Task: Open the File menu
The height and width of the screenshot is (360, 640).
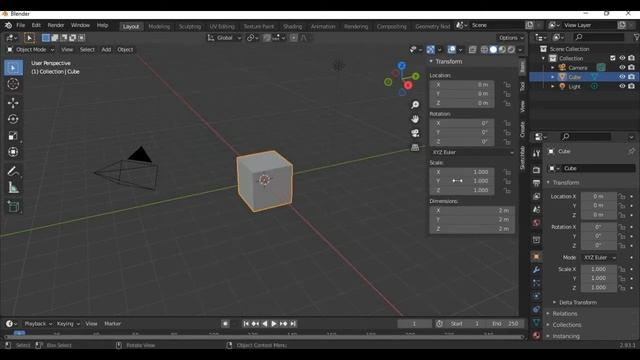Action: click(x=20, y=25)
